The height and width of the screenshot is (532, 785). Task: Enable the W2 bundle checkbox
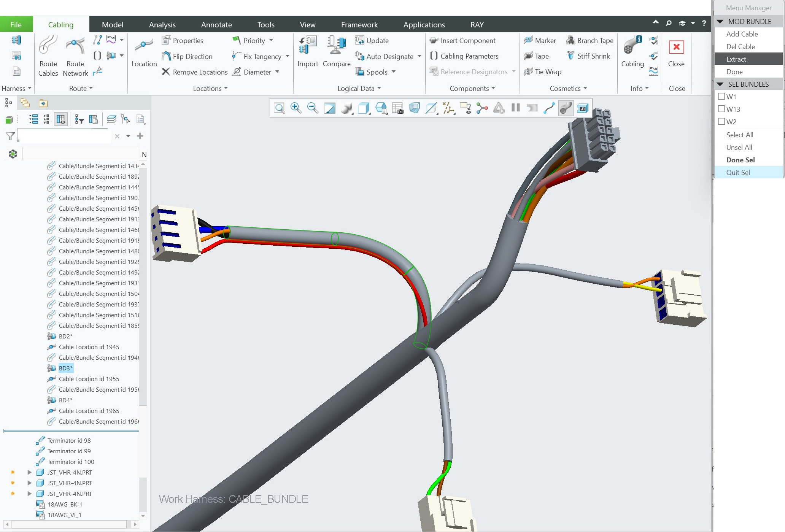point(721,122)
